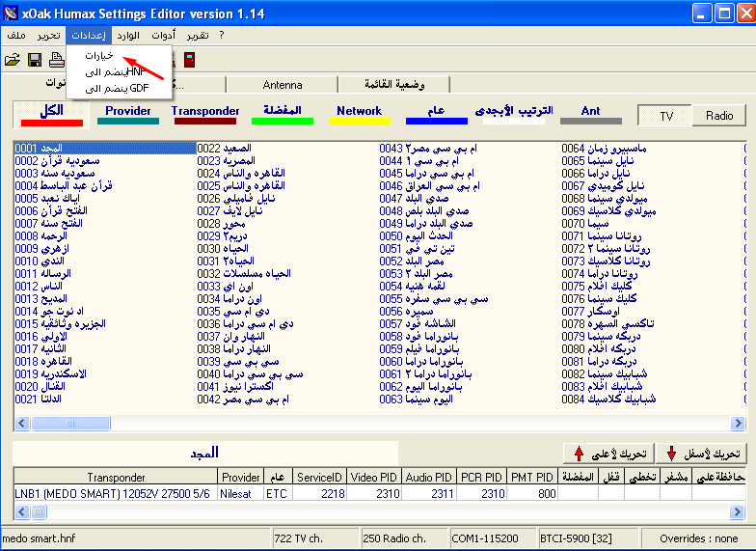The height and width of the screenshot is (551, 756).
Task: Open the تحرير menu
Action: (x=48, y=35)
